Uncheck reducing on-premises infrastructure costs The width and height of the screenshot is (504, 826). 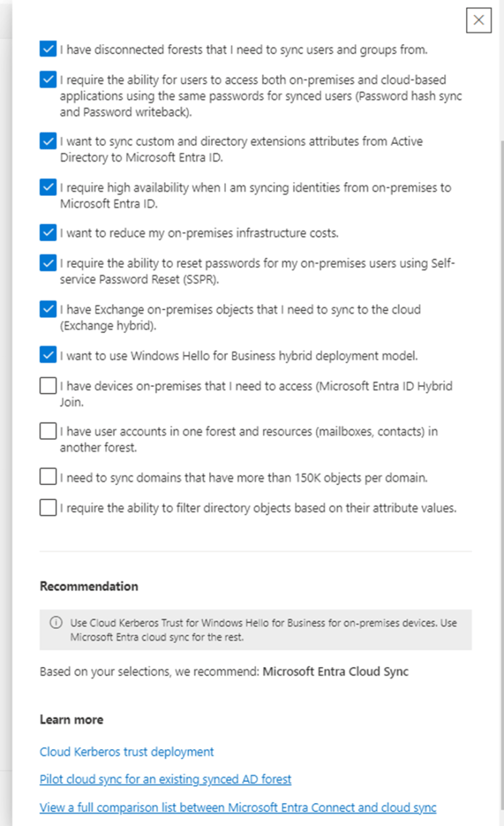coord(47,233)
